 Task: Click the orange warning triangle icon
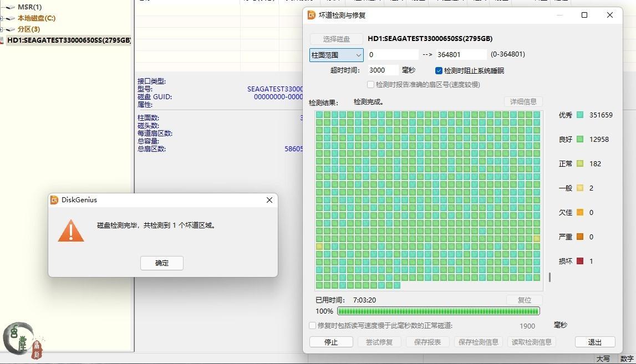(71, 230)
